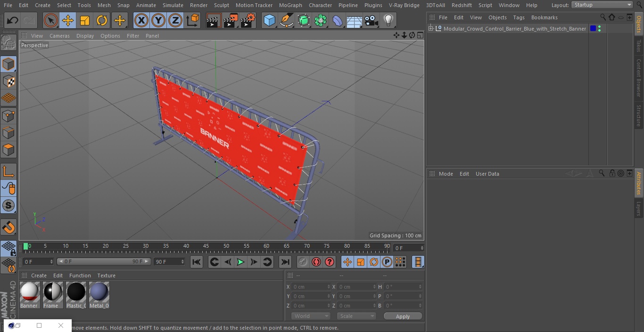Add a Camera object

click(372, 20)
